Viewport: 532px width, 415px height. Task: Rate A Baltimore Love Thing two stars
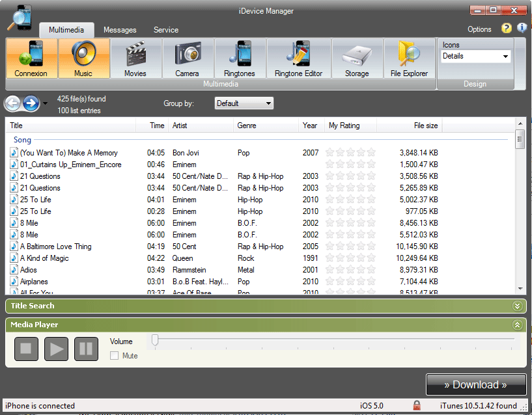340,246
